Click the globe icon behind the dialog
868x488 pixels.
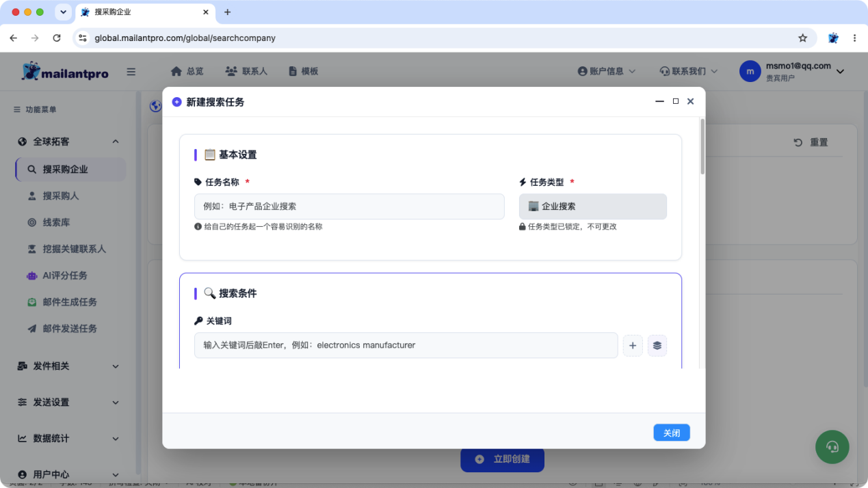[155, 106]
